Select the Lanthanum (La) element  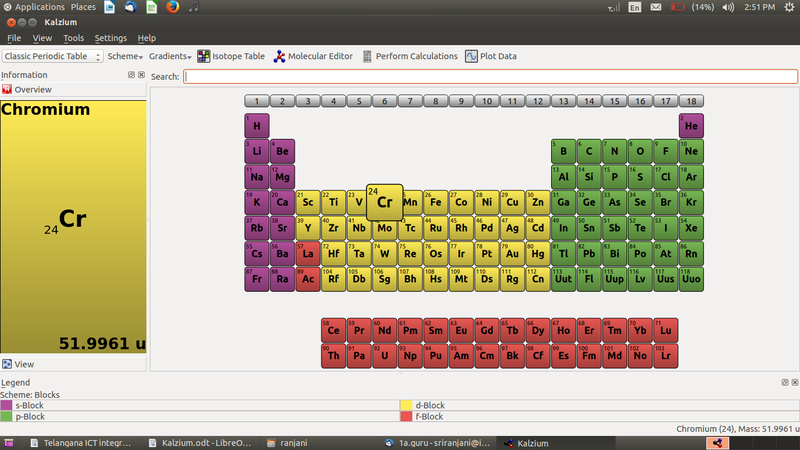click(308, 253)
